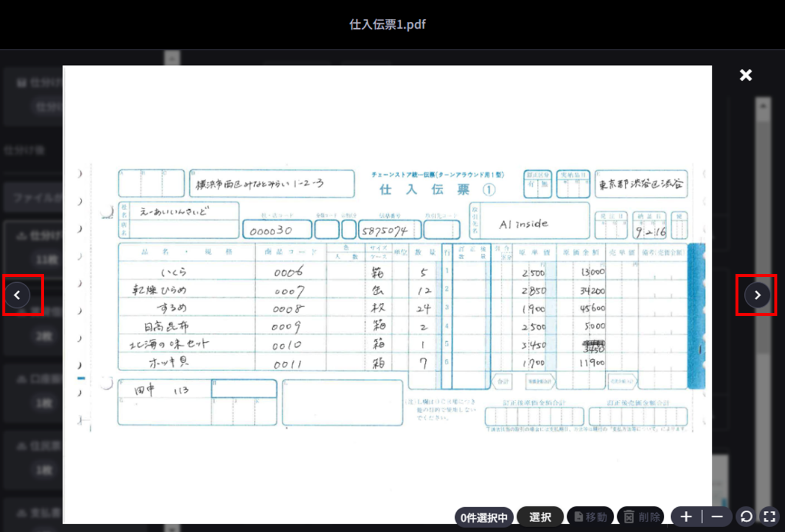Click the handwritten 'AI inside' field
The image size is (785, 532).
[x=523, y=224]
